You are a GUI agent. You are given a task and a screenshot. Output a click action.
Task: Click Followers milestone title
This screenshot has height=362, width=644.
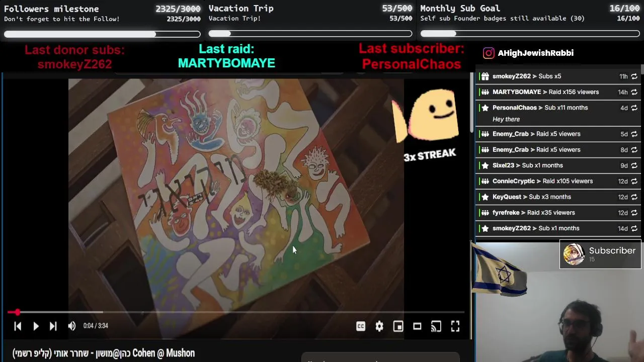51,9
